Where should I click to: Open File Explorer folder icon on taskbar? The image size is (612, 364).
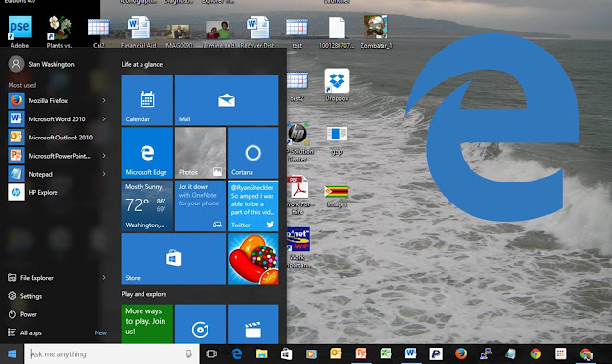point(261,353)
